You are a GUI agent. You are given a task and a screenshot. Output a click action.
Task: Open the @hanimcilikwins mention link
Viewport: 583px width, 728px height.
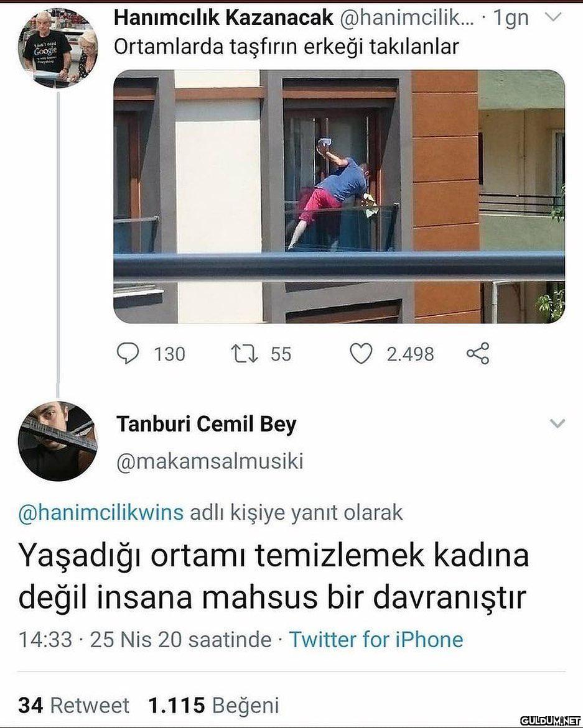101,512
